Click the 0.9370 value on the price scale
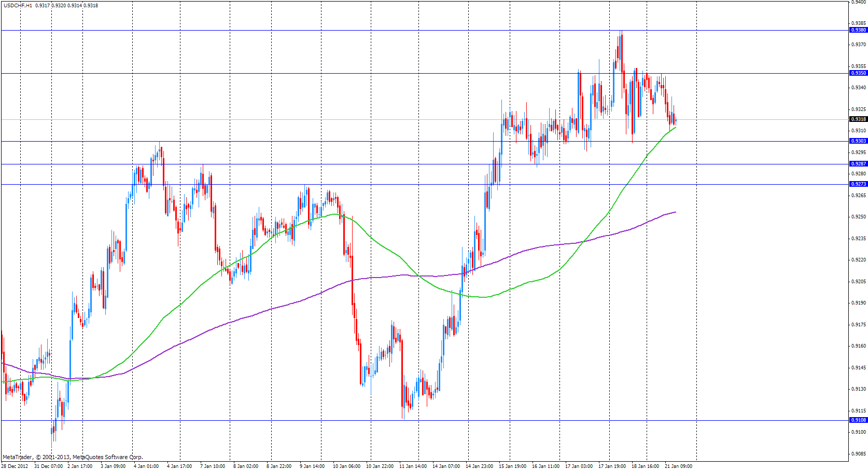 [859, 45]
